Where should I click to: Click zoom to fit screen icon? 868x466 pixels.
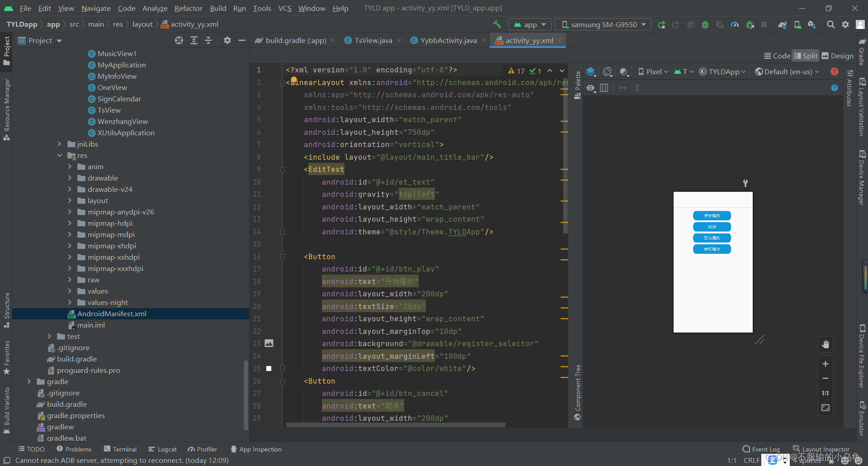point(826,408)
